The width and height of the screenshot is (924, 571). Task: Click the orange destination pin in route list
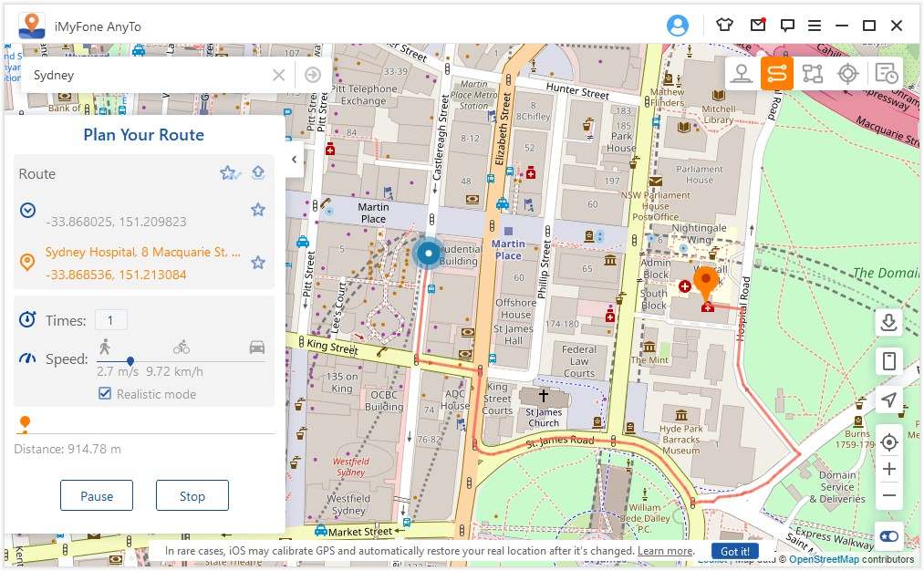tap(27, 262)
